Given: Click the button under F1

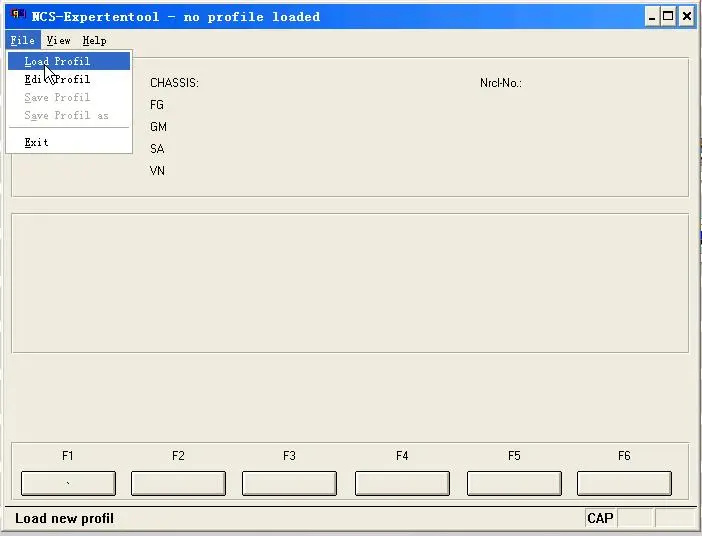Looking at the screenshot, I should point(68,483).
